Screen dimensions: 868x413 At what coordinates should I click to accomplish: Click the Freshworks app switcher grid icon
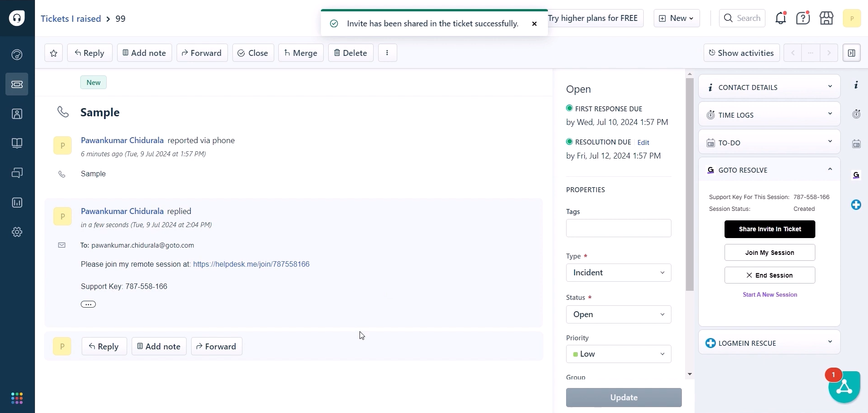coord(17,398)
